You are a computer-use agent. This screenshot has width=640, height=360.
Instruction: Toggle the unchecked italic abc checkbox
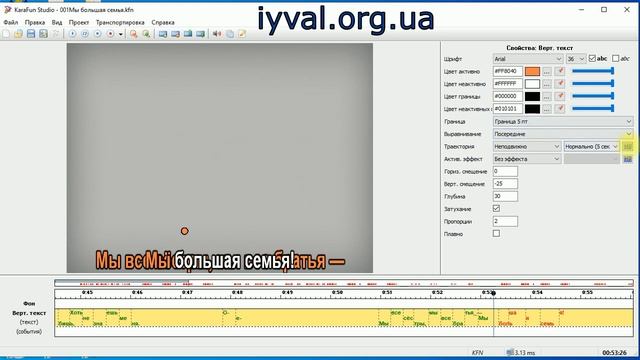[616, 59]
